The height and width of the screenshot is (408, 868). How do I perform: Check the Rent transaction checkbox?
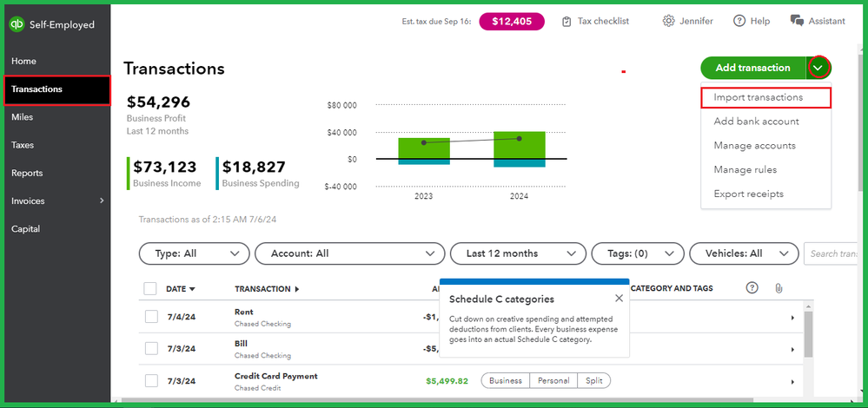point(152,317)
